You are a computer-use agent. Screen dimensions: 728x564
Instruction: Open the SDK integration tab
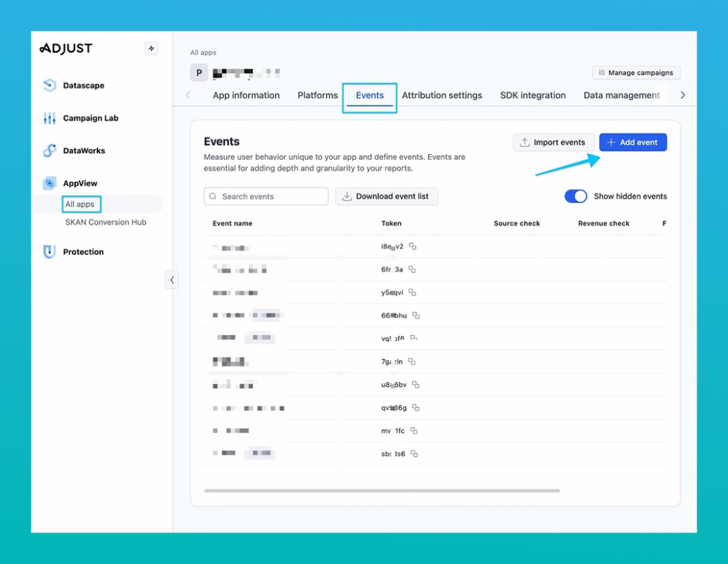(x=532, y=94)
